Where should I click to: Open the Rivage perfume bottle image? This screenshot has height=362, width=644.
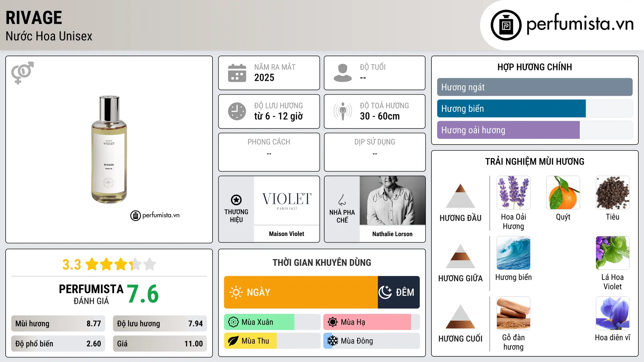[109, 150]
